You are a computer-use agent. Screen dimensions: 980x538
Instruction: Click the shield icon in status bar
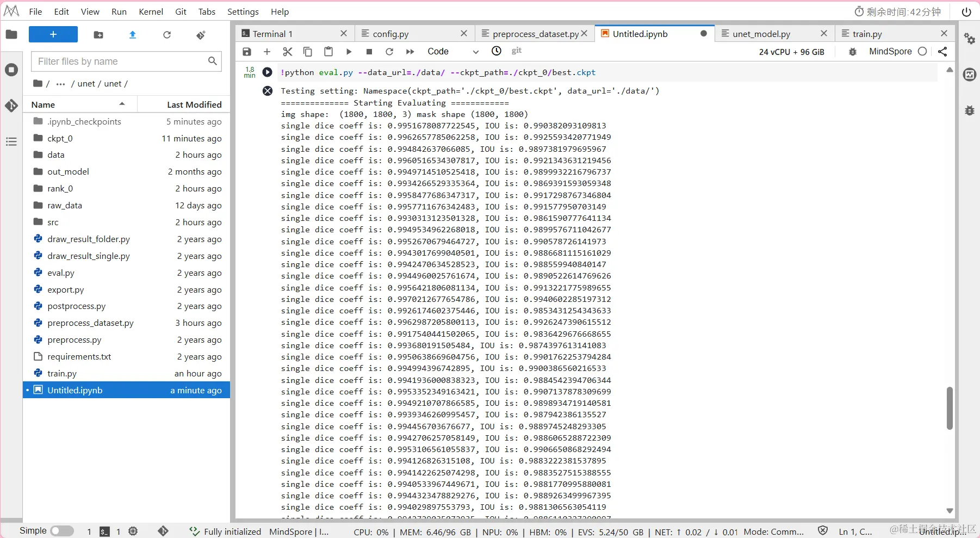click(823, 531)
